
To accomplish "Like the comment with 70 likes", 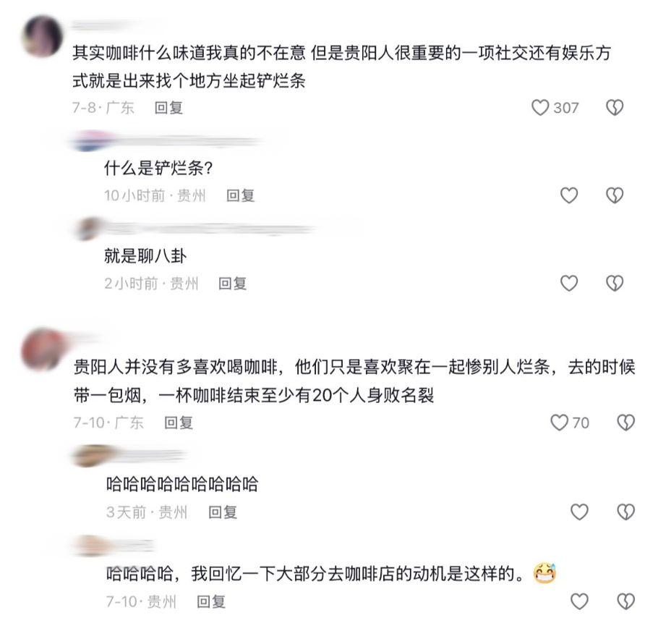I will coord(559,423).
